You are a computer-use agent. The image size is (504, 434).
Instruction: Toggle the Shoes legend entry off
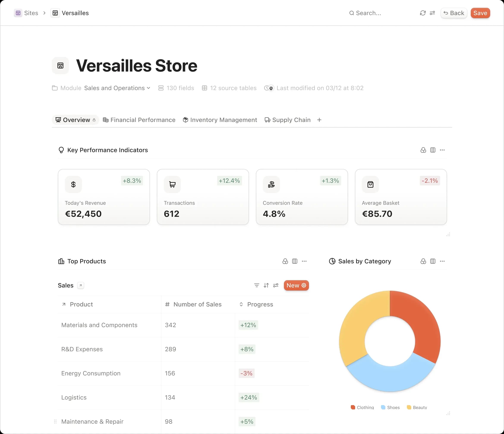tap(390, 407)
